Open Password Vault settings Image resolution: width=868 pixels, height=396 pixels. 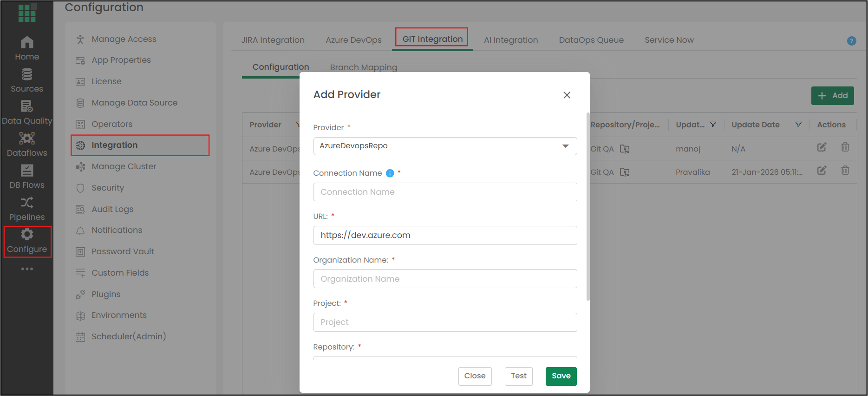123,251
